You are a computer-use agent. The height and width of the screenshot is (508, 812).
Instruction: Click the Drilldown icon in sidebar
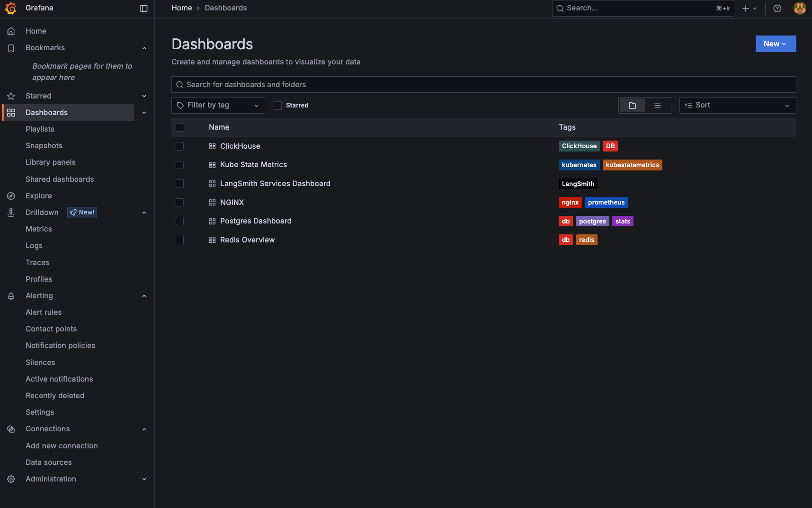11,213
